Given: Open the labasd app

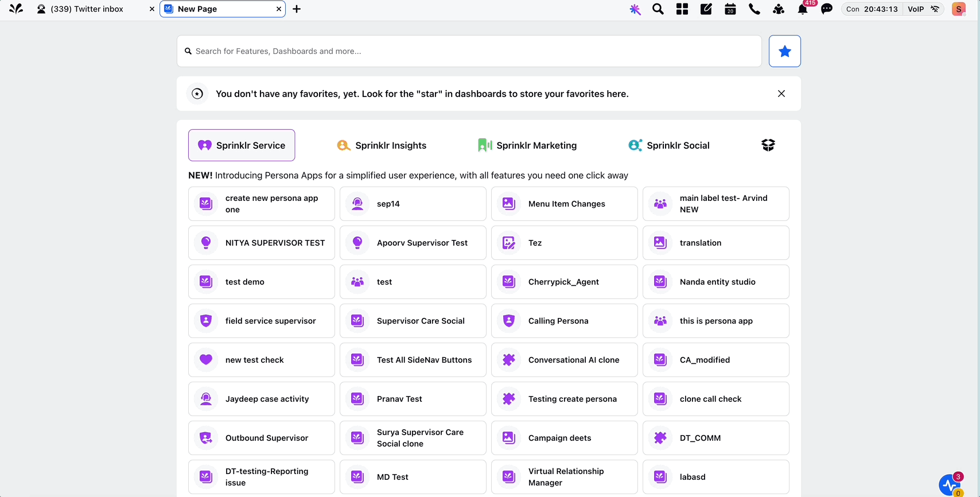Looking at the screenshot, I should tap(715, 477).
